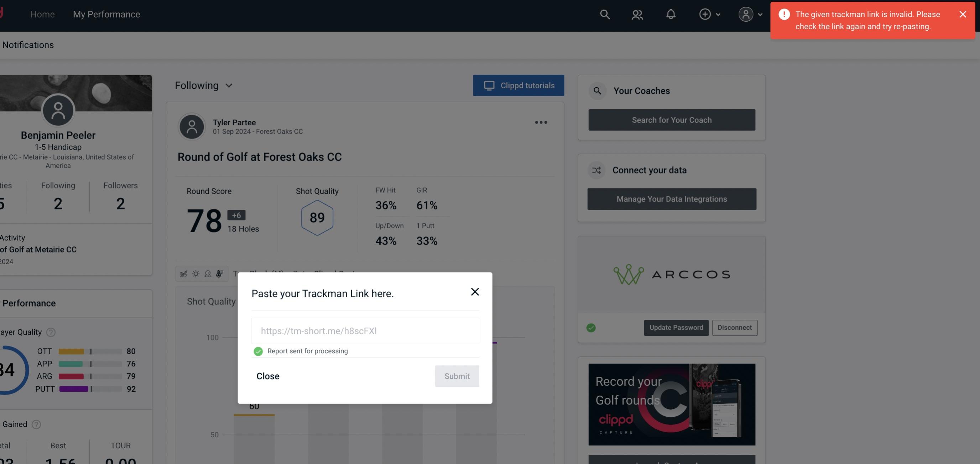Click Submit button in Trackman dialog
This screenshot has width=980, height=464.
(457, 376)
